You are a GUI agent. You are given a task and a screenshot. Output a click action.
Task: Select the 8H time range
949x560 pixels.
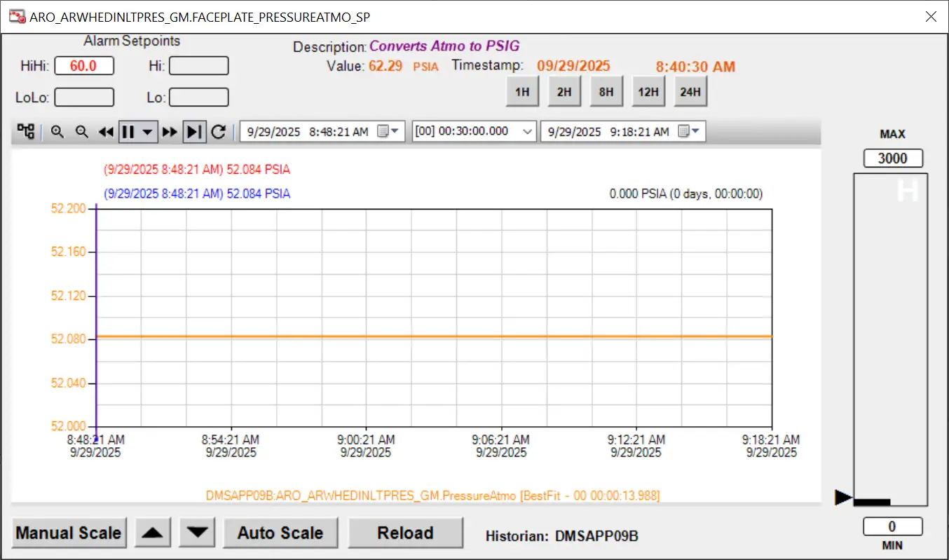click(x=606, y=92)
